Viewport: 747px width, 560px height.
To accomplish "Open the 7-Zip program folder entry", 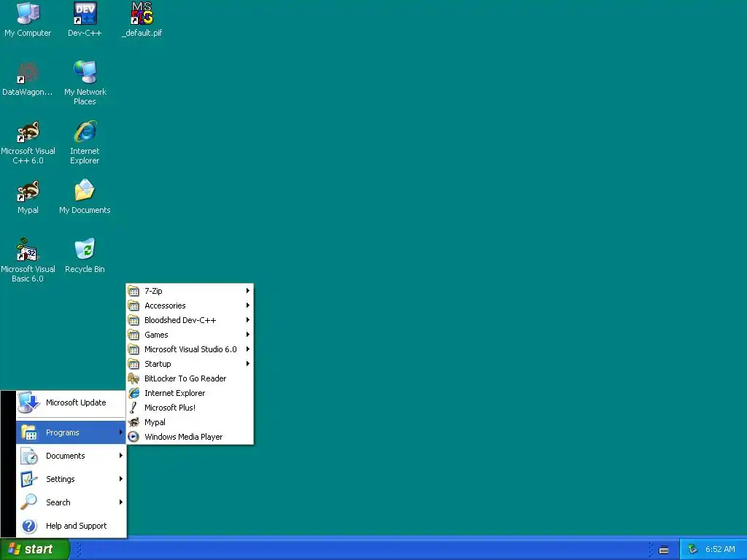I will click(x=190, y=291).
